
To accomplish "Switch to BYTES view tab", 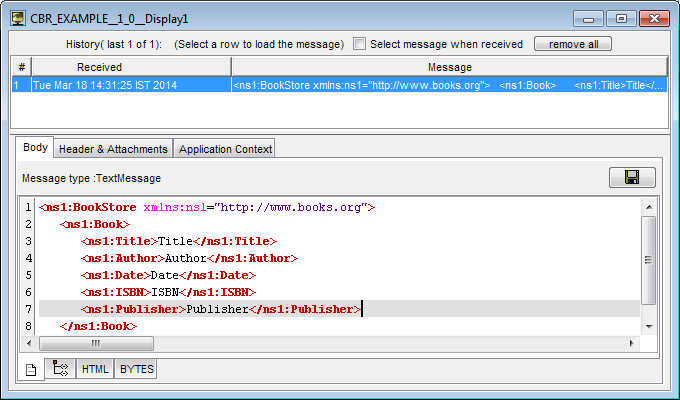I will coord(137,369).
